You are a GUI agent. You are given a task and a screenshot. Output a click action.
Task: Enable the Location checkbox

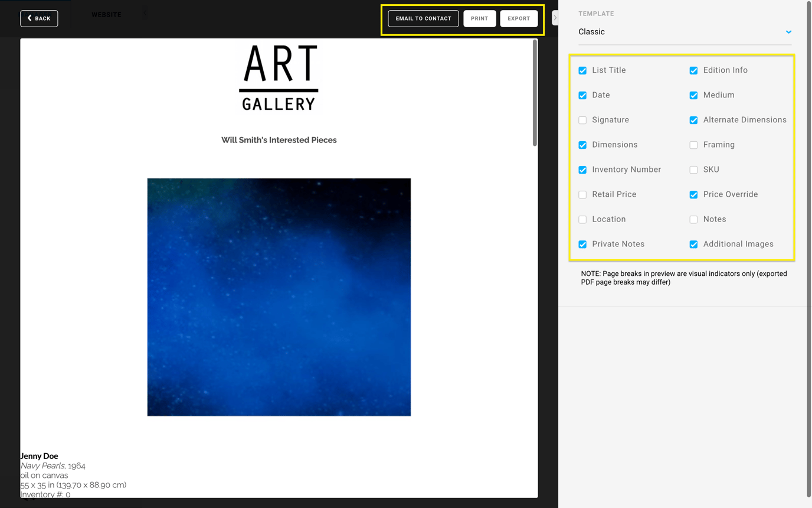click(582, 219)
